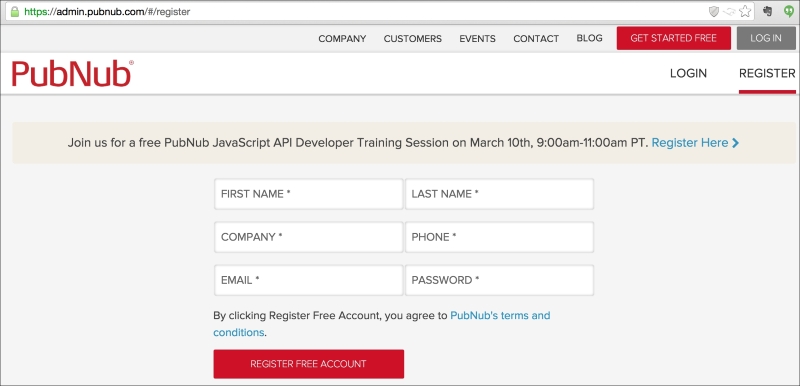Click the green SSL padlock icon
800x386 pixels.
[15, 11]
